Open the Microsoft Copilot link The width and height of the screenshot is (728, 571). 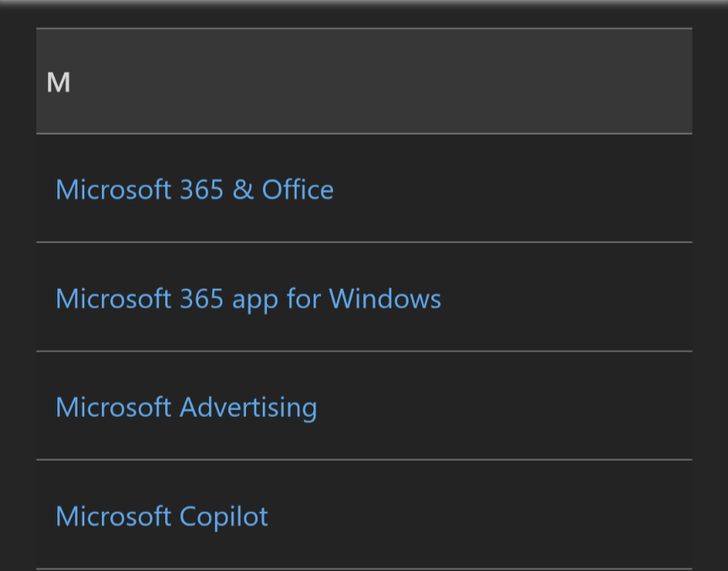click(162, 517)
